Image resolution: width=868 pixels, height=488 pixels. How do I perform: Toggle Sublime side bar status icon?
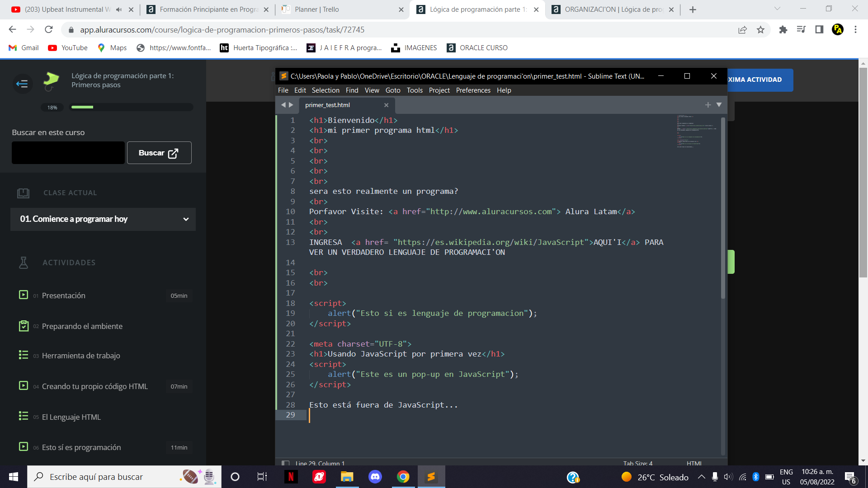point(285,463)
